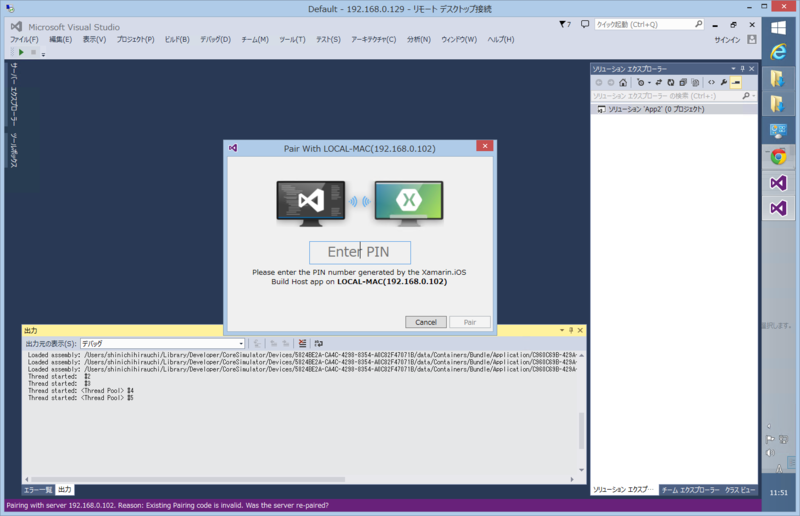Screen dimensions: 800x516
Task: Open the プロジェクト(P) menu
Action: [135, 39]
